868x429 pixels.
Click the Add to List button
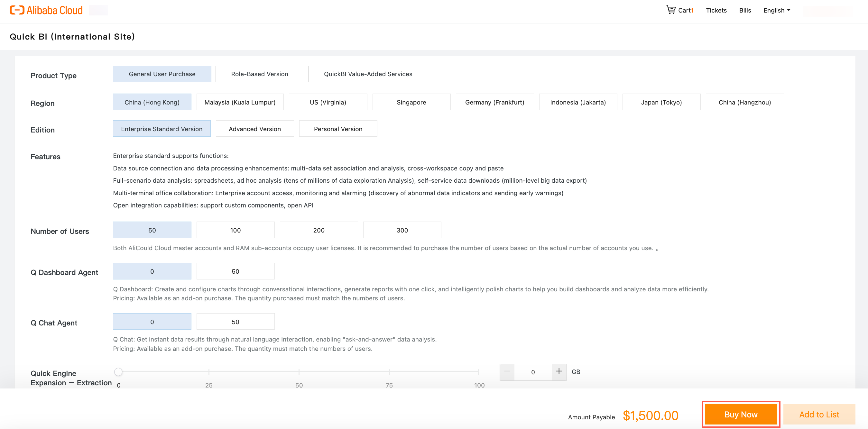coord(819,414)
